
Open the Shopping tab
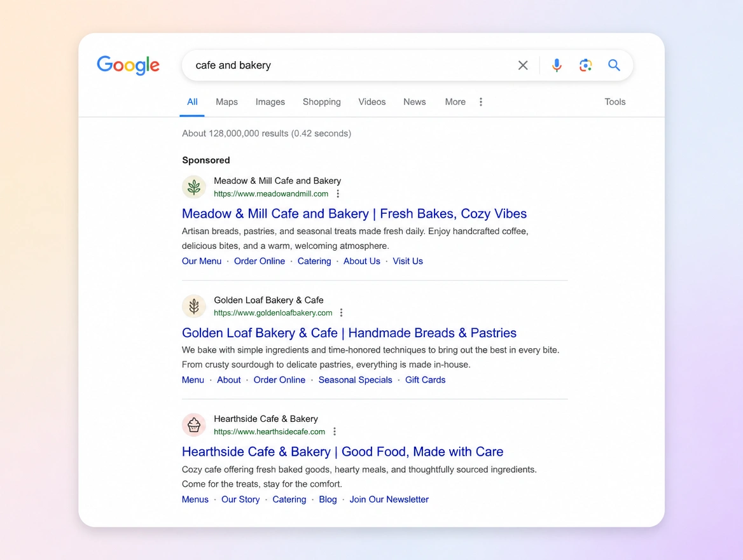pyautogui.click(x=322, y=102)
